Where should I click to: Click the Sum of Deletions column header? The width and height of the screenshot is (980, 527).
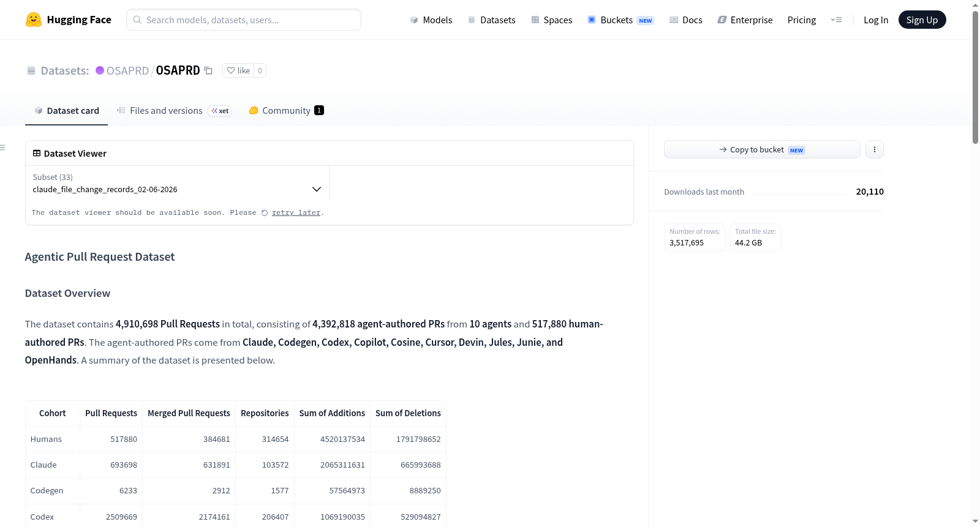click(x=408, y=413)
